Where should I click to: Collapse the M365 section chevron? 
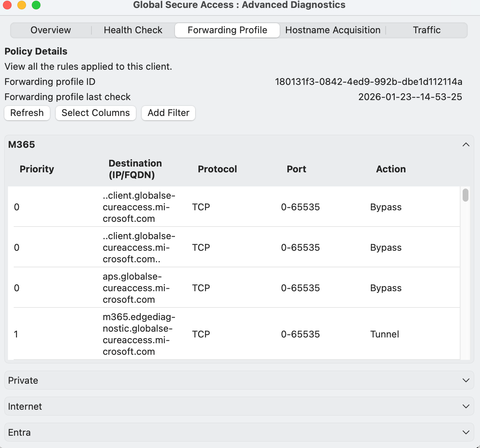[466, 145]
